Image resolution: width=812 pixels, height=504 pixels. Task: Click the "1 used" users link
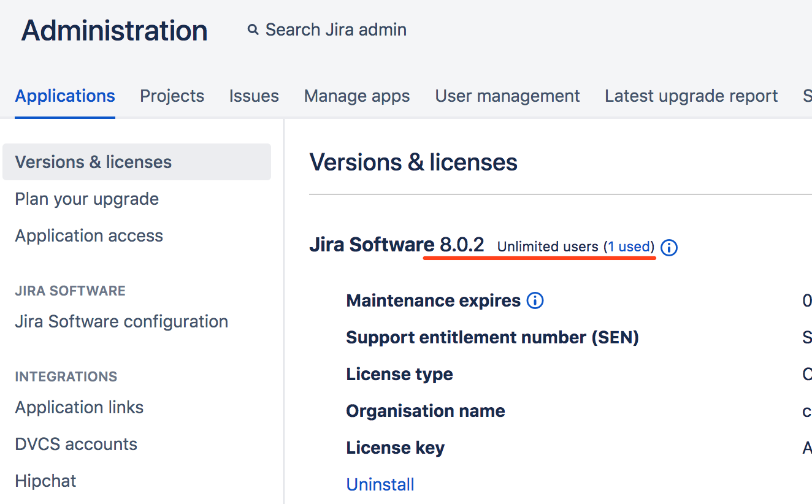coord(629,247)
